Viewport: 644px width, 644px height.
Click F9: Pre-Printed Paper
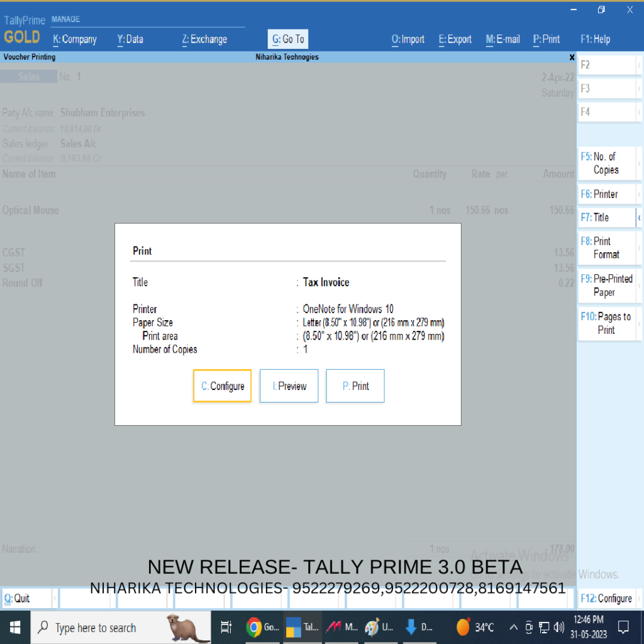pos(608,286)
